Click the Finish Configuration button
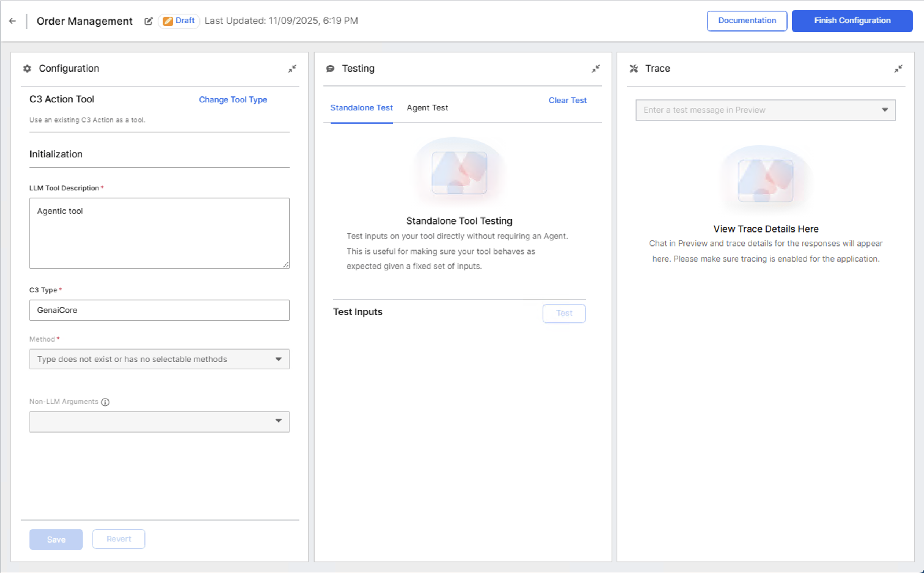 click(x=852, y=21)
